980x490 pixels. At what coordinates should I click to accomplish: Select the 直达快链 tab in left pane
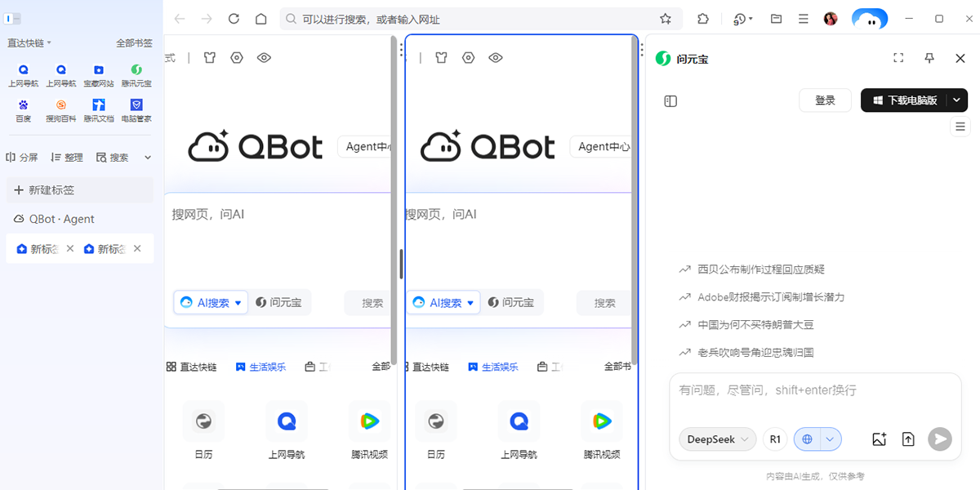pyautogui.click(x=192, y=367)
